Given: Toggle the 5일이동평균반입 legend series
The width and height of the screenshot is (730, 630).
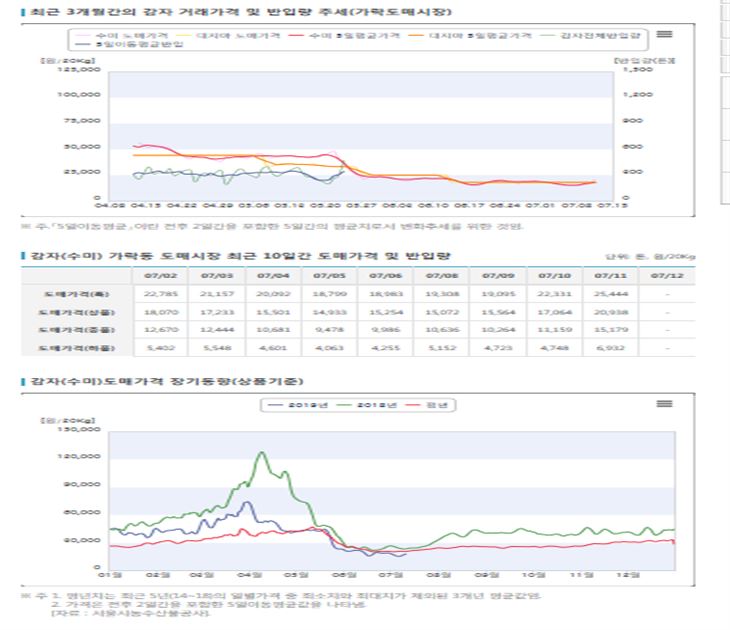Looking at the screenshot, I should coord(130,44).
